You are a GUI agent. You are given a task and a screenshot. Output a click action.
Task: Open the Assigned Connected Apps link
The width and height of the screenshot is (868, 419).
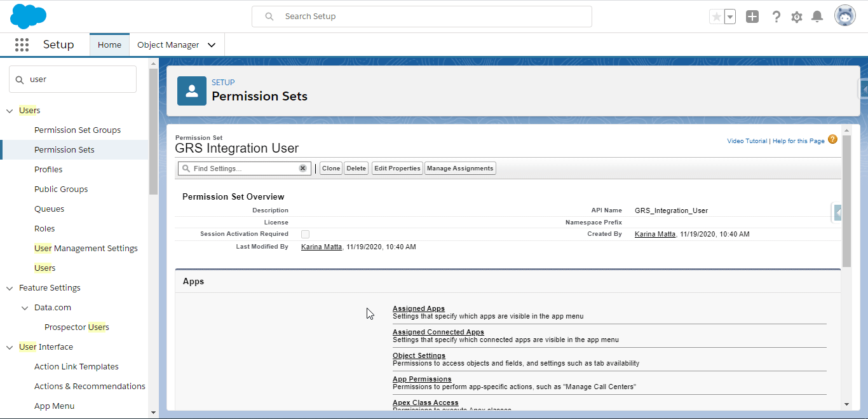point(438,333)
